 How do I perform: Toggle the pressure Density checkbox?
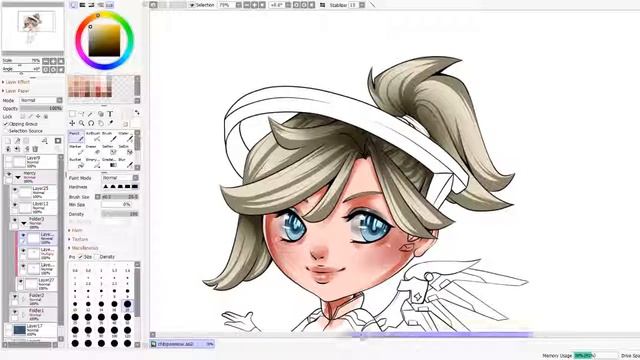click(x=96, y=257)
